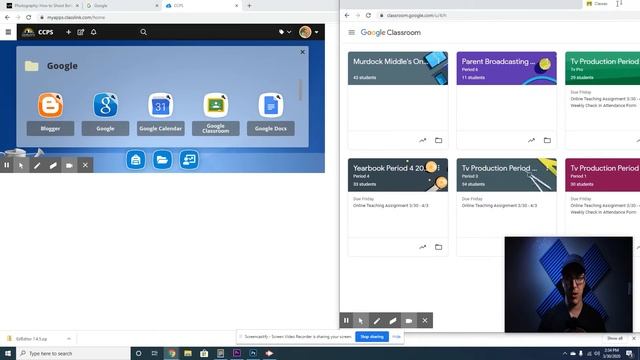
Task: Close Classroom window Screencastify toolbar
Action: 424,320
